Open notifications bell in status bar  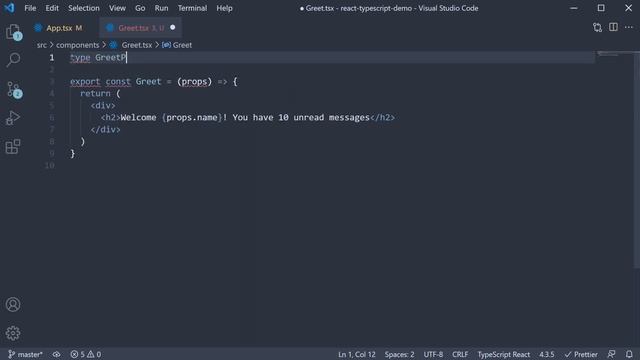pyautogui.click(x=629, y=354)
